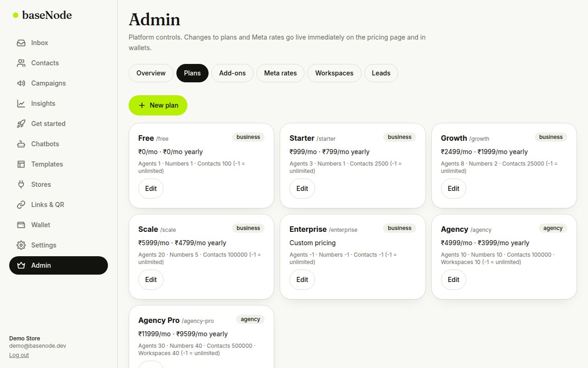This screenshot has height=368, width=588.
Task: Edit the Scale plan
Action: click(x=151, y=280)
